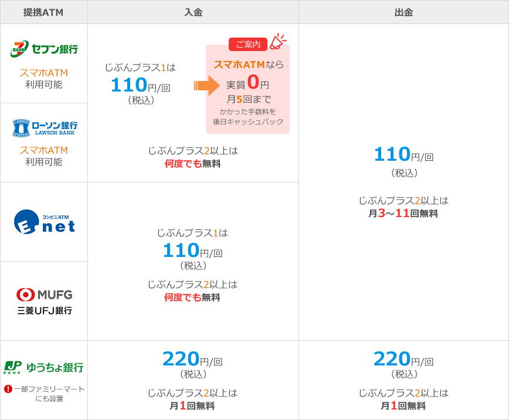The width and height of the screenshot is (509, 420).
Task: Click the Lawson Bank logo
Action: click(x=45, y=128)
